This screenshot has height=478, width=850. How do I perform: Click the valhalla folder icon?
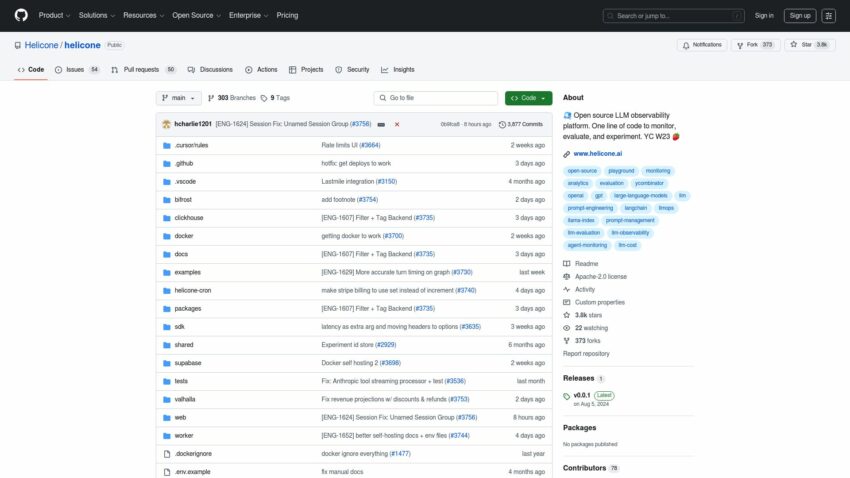coord(167,399)
